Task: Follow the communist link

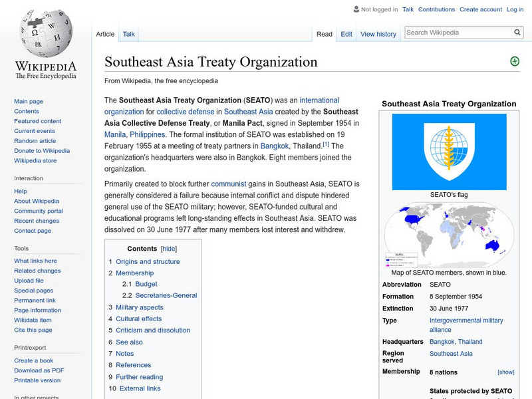Action: (229, 184)
